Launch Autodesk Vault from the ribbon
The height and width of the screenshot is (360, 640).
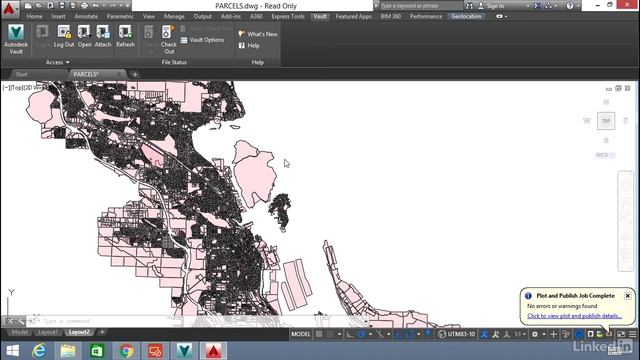[x=16, y=40]
